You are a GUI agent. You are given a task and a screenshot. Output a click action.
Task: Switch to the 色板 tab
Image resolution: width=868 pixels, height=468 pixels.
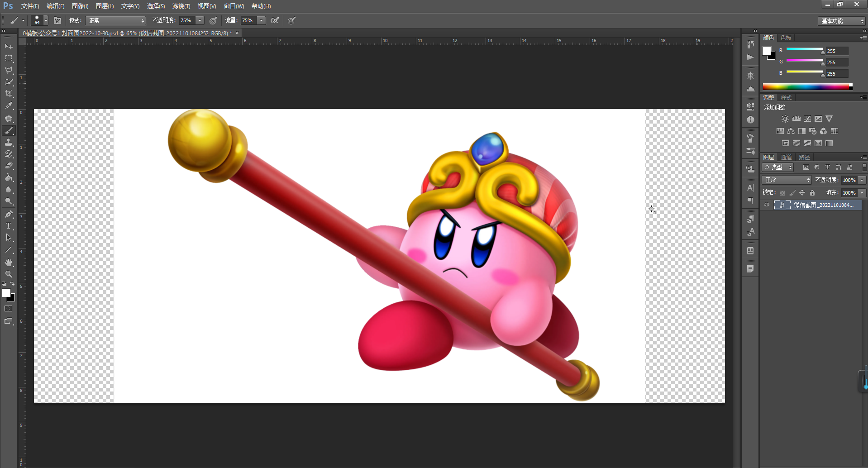(786, 38)
